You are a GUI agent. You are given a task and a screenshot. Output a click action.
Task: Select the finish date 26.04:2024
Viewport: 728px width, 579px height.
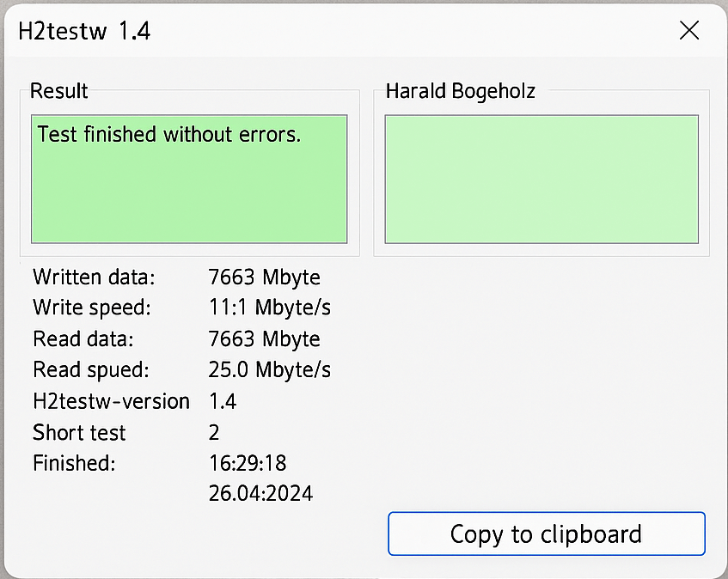[x=260, y=493]
